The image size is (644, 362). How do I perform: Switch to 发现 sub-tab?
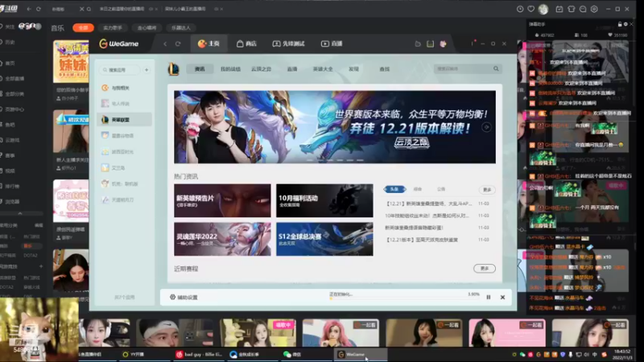(x=353, y=69)
